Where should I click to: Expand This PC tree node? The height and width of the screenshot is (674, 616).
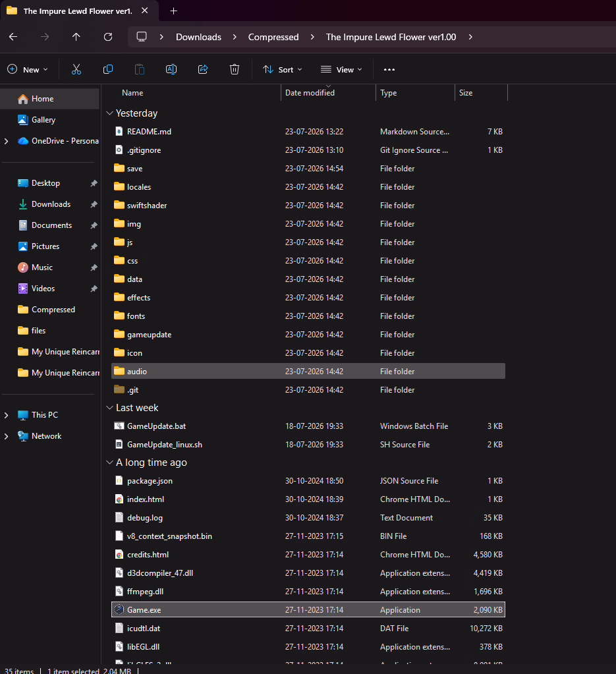6,415
